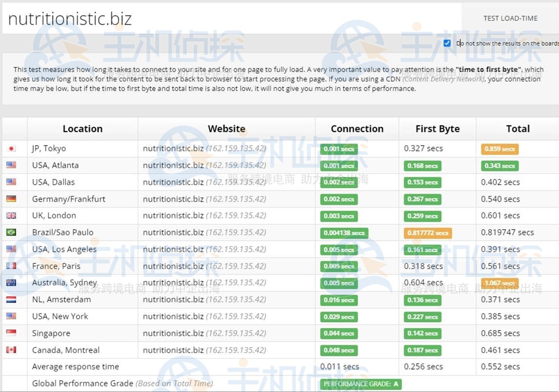This screenshot has width=559, height=392.
Task: Click the Location column header
Action: pos(82,129)
